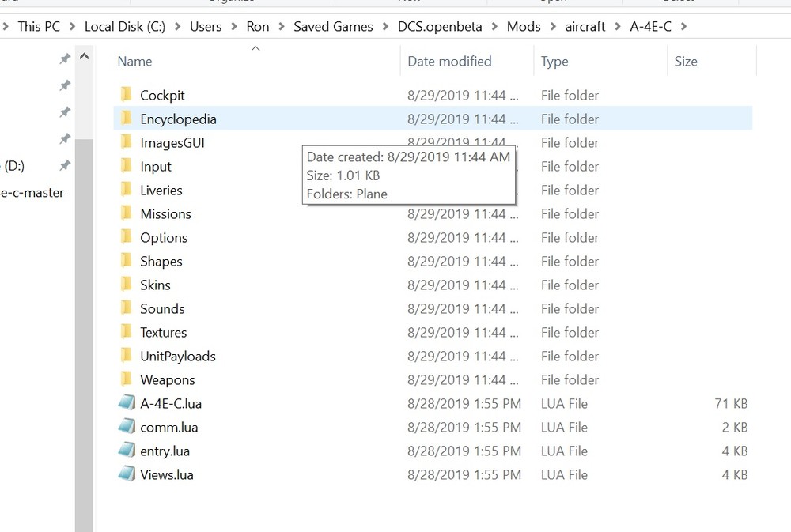Expand the chevron after DCS.openbeta breadcrumb
Screen dimensions: 791x532
coord(494,27)
